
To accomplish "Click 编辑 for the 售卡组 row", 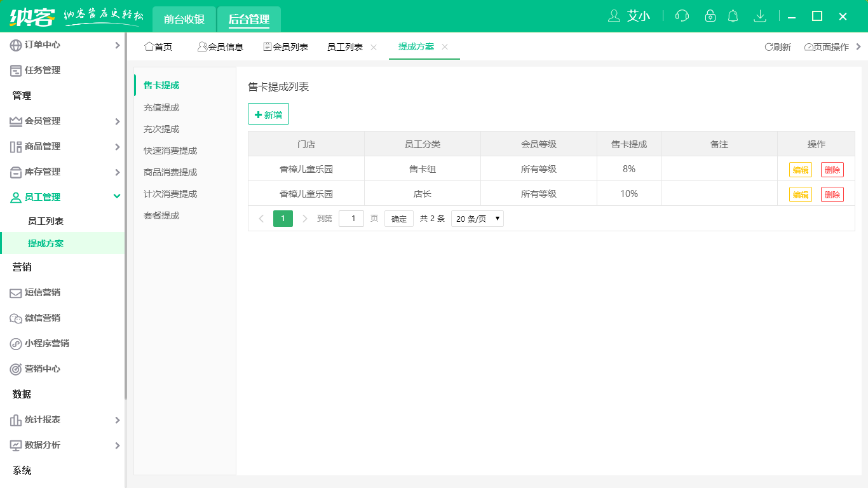I will tap(800, 170).
